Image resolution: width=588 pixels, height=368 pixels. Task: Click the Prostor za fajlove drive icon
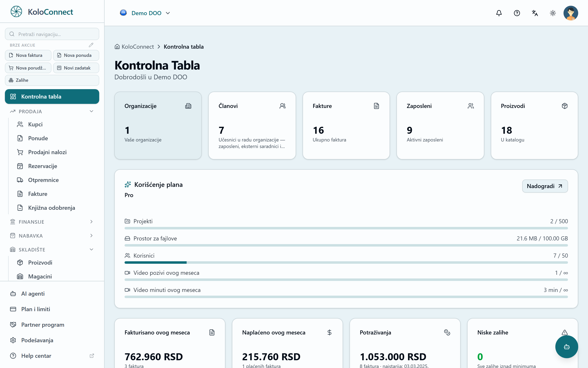pos(127,238)
